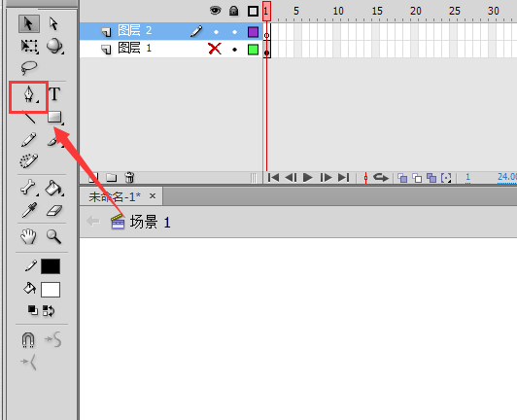This screenshot has height=420, width=517.
Task: Select the Selection (black arrow) tool
Action: (29, 23)
